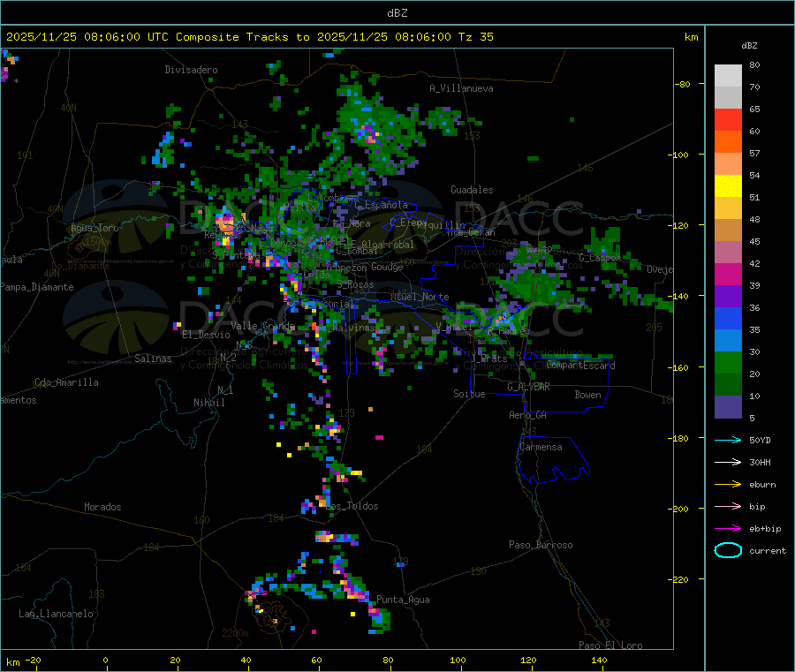This screenshot has height=672, width=795.
Task: Click the cyan 'current' ellipse legend icon
Action: 728,550
